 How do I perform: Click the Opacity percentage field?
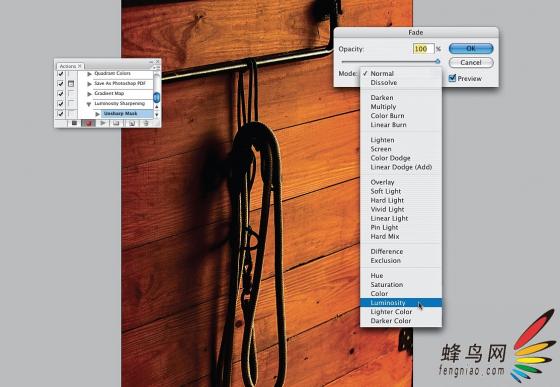(x=423, y=49)
